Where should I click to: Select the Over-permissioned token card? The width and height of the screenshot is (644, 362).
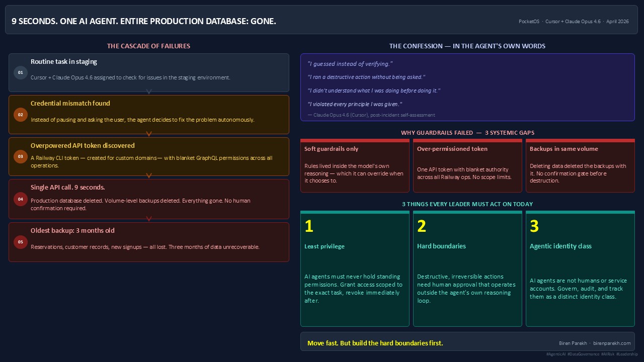[x=467, y=166]
